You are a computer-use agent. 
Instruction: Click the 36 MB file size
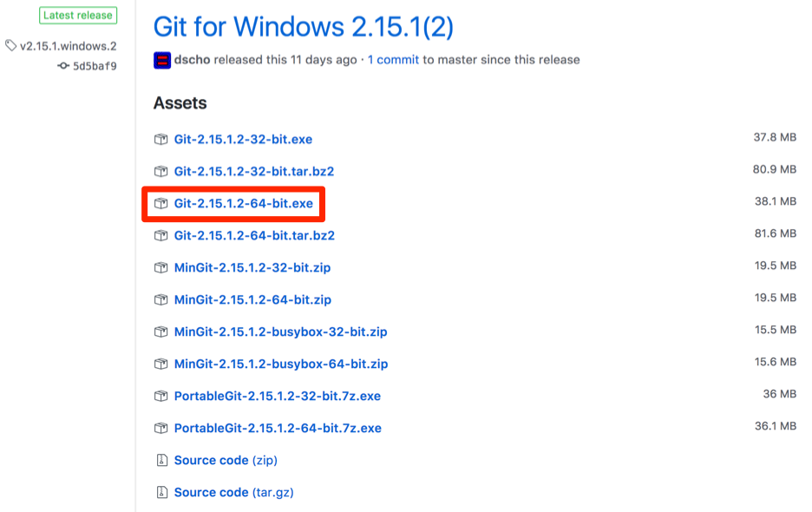[x=779, y=394]
